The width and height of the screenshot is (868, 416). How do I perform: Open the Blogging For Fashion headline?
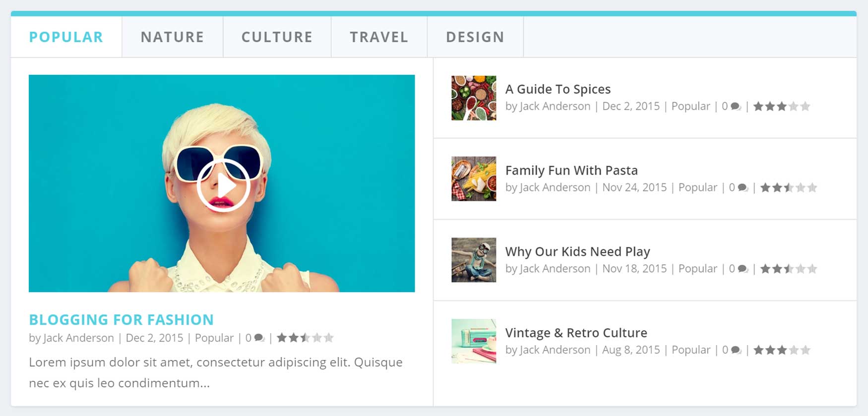(122, 320)
